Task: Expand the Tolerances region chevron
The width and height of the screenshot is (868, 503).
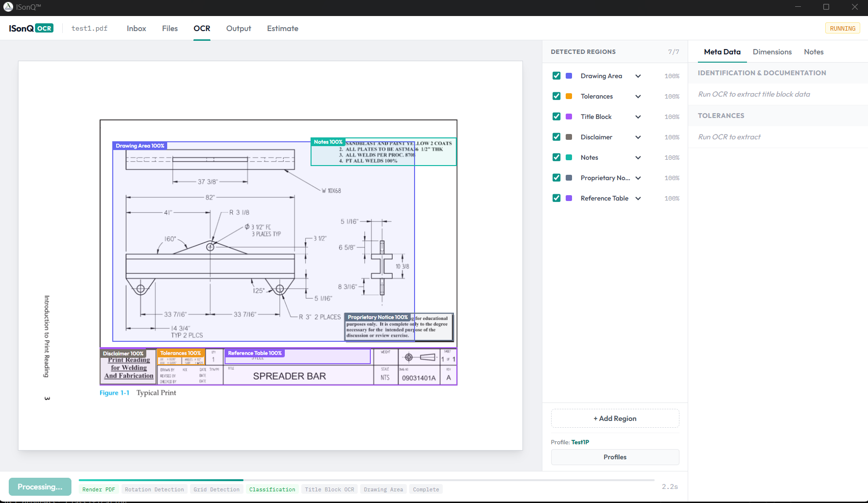Action: point(638,96)
